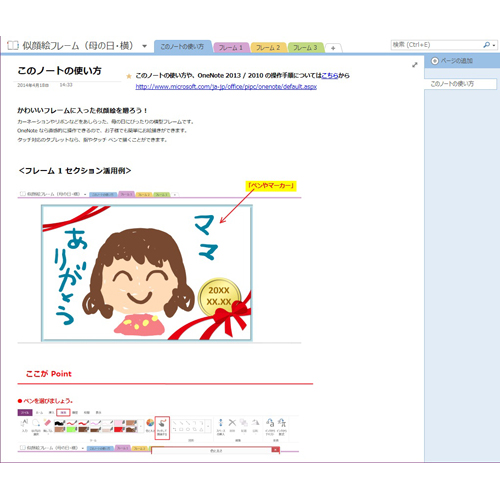Pick the green highlighter swatch in ribbon image
The image size is (500, 500).
(71, 429)
